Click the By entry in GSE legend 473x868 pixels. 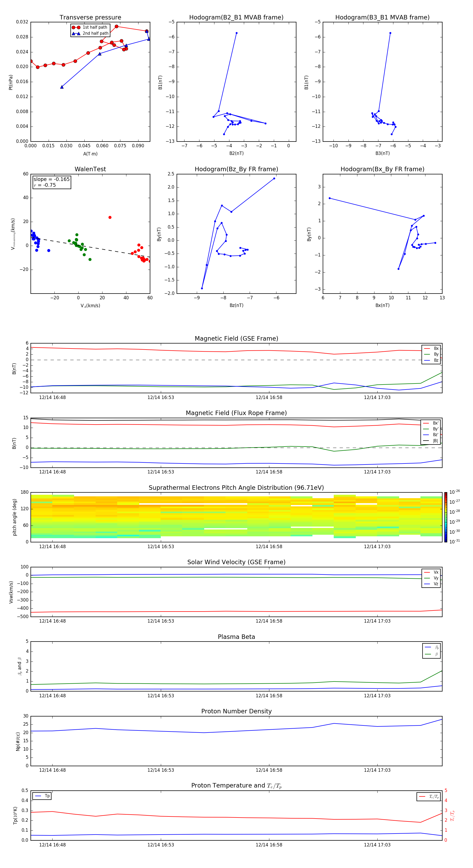click(431, 354)
